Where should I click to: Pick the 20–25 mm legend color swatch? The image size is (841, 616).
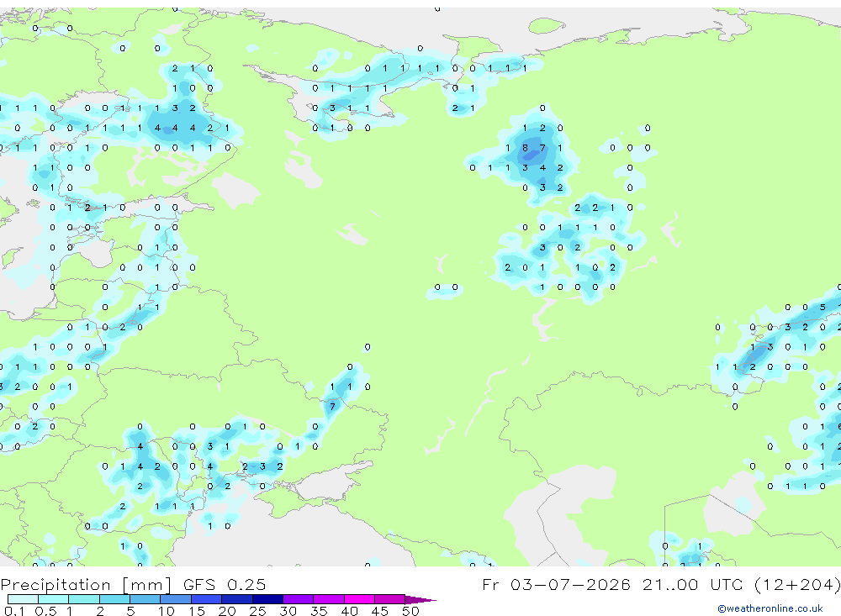pyautogui.click(x=236, y=599)
